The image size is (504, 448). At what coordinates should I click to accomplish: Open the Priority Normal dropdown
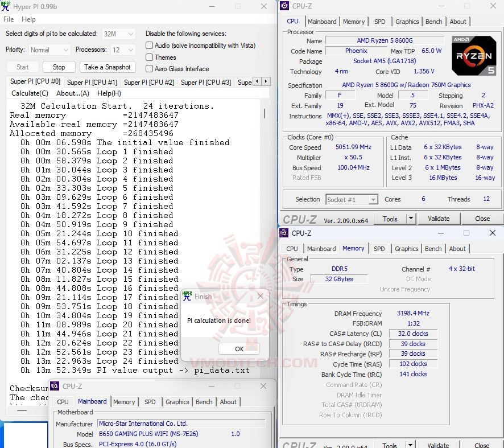49,50
